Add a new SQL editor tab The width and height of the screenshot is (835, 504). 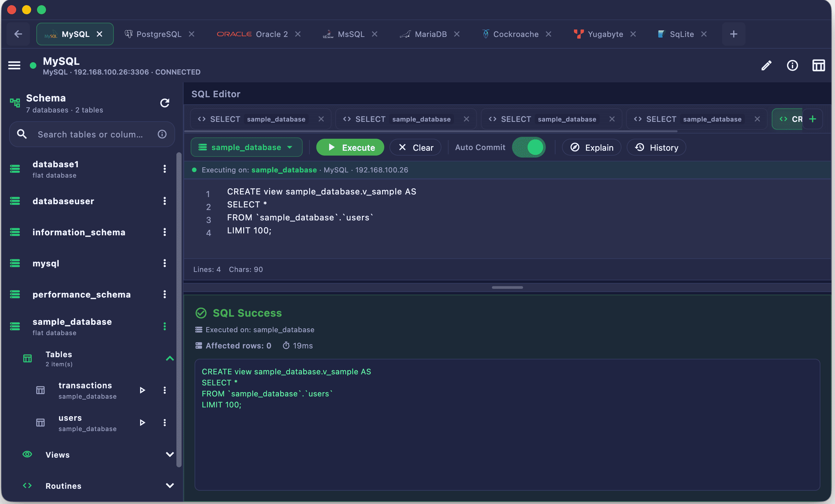coord(812,119)
